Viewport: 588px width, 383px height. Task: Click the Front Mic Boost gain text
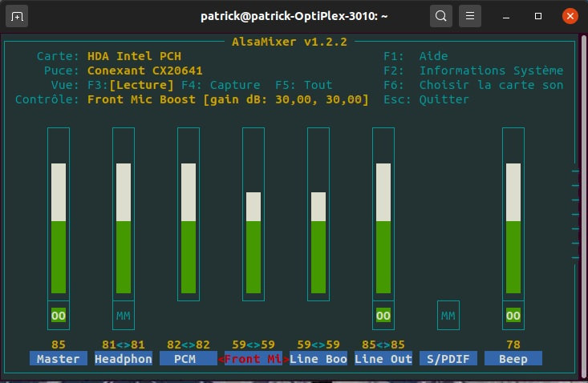coord(228,99)
